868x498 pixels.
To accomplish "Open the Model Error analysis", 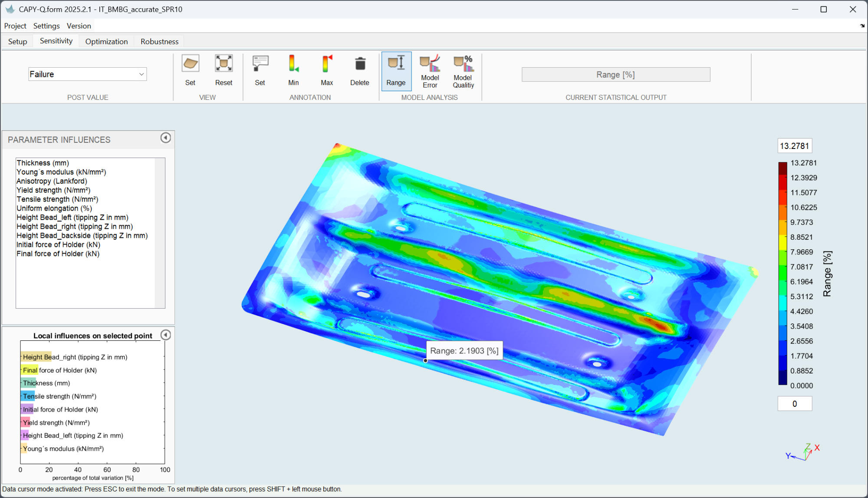I will [430, 71].
